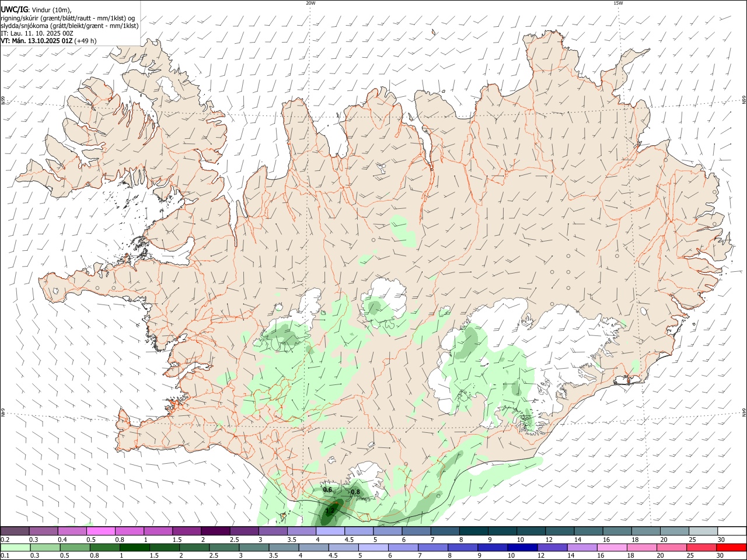747x560 pixels.
Task: Select the upper-row 12 teal-gray swatch
Action: click(560, 531)
